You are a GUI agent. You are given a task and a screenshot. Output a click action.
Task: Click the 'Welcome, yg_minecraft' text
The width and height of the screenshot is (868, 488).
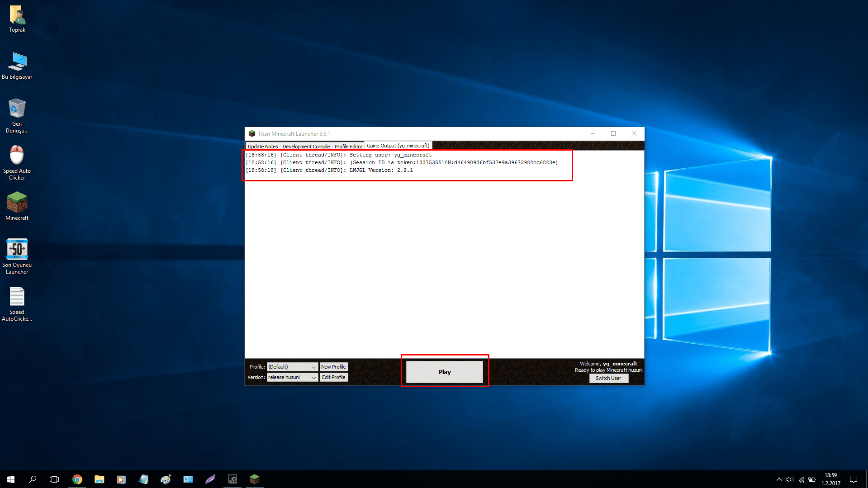(608, 364)
